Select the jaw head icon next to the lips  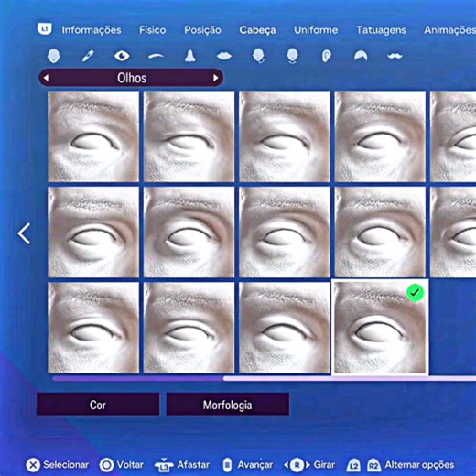pos(258,56)
